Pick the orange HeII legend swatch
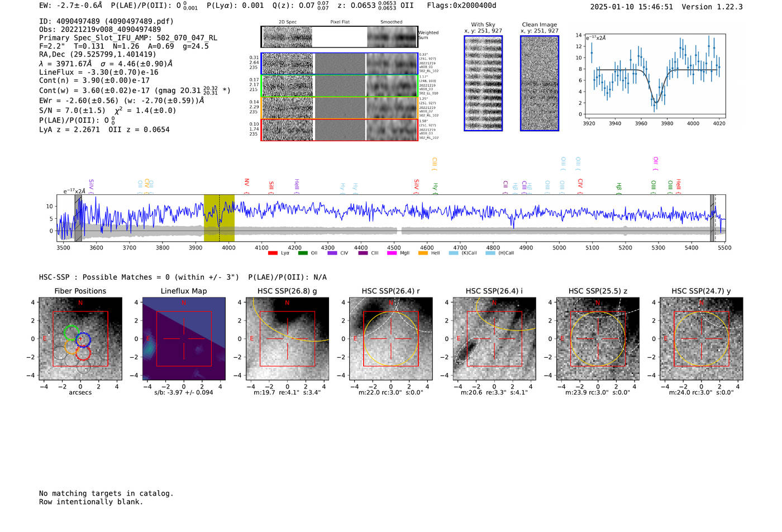 (423, 253)
